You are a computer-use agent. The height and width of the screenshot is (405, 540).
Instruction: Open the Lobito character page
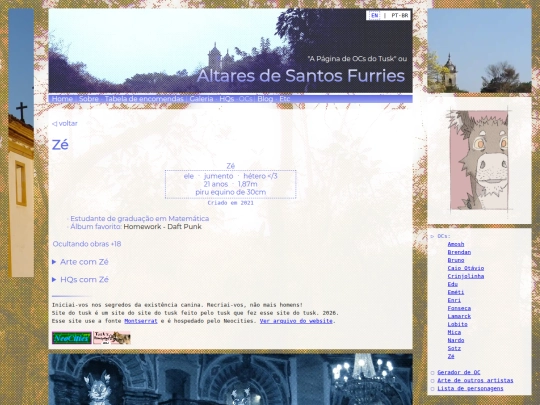click(457, 324)
